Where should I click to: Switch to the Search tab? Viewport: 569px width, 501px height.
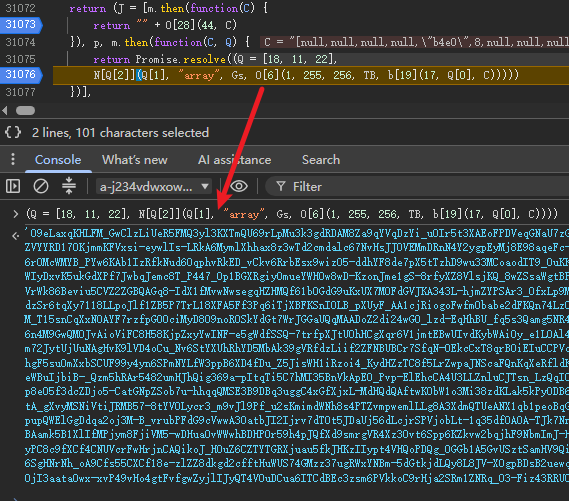[321, 160]
